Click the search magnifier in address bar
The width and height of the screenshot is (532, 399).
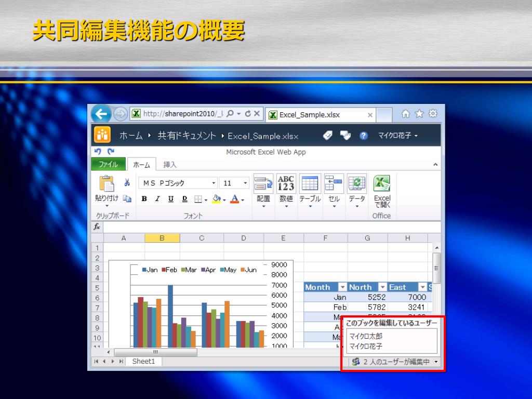tap(230, 114)
